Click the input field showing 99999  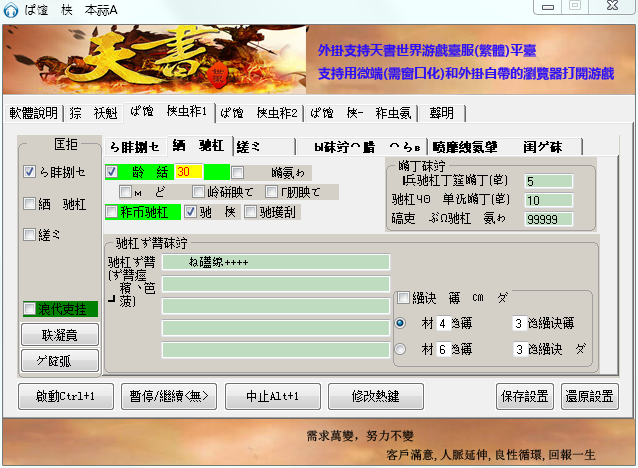(547, 219)
